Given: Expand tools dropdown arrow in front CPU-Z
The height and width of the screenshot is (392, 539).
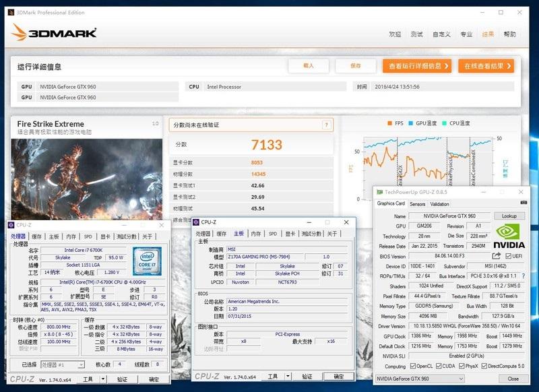Looking at the screenshot, I should tap(288, 377).
